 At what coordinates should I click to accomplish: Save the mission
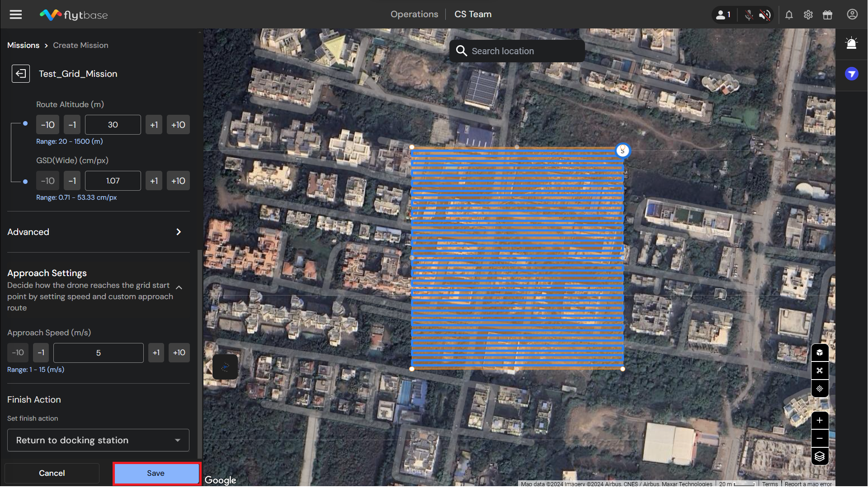(156, 473)
